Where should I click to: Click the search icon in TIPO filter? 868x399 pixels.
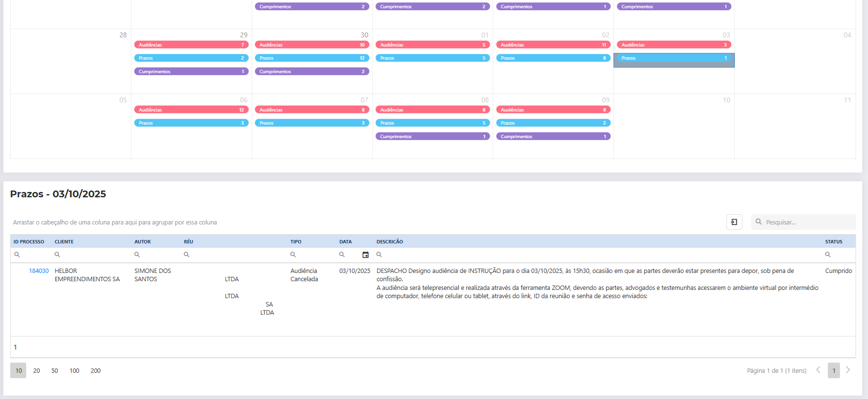[293, 255]
